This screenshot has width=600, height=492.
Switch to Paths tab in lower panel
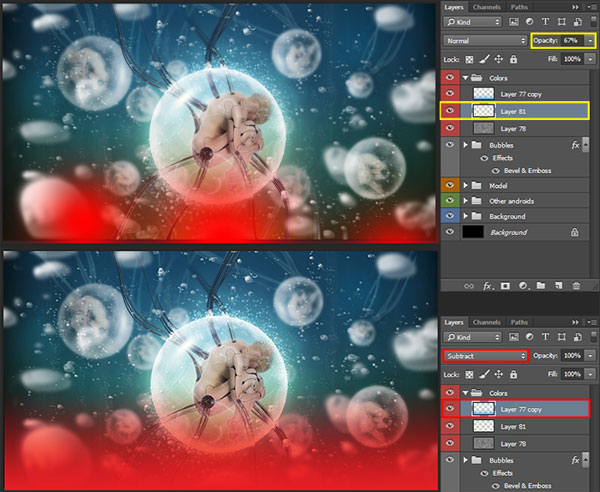click(519, 322)
